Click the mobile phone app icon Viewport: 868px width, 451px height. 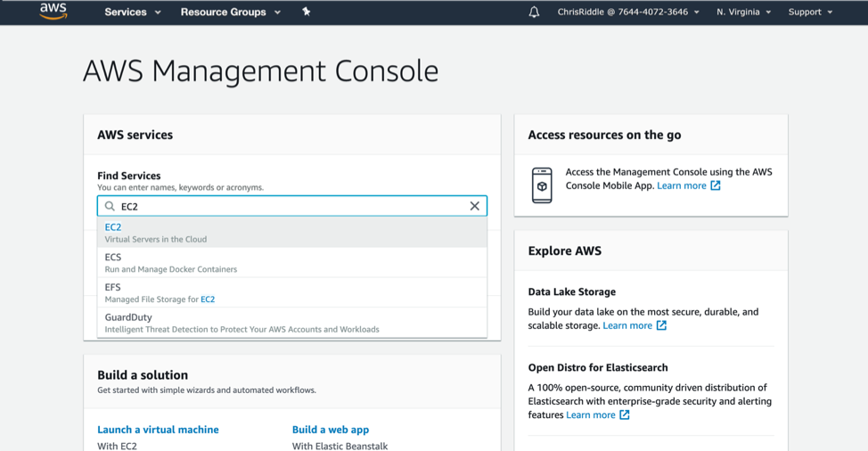[541, 185]
